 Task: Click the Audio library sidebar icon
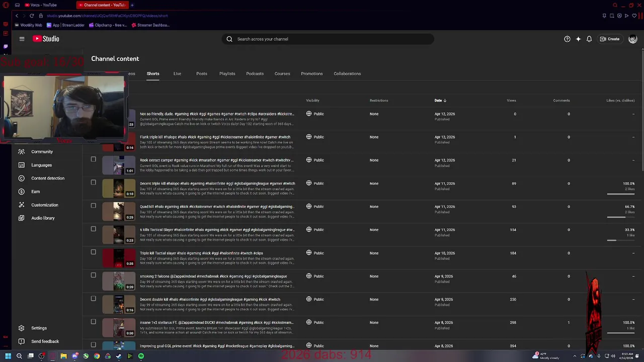tap(21, 218)
